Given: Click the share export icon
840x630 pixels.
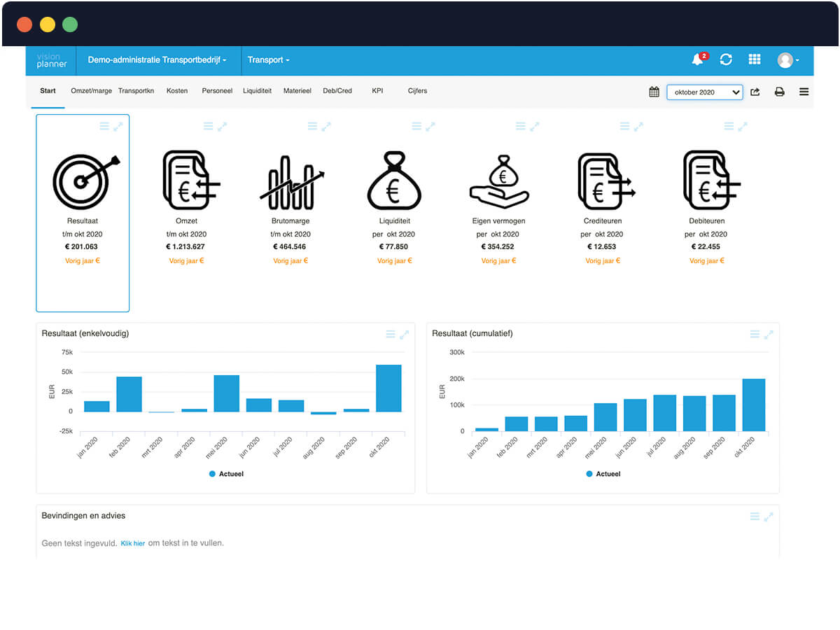Looking at the screenshot, I should 755,92.
